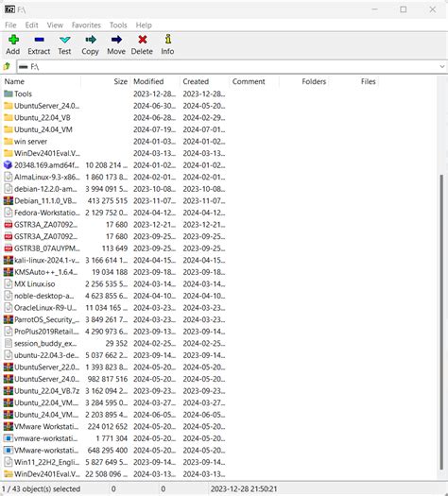
Task: Select the VMware-workstati file with size 648 295 400
Action: pyautogui.click(x=46, y=451)
